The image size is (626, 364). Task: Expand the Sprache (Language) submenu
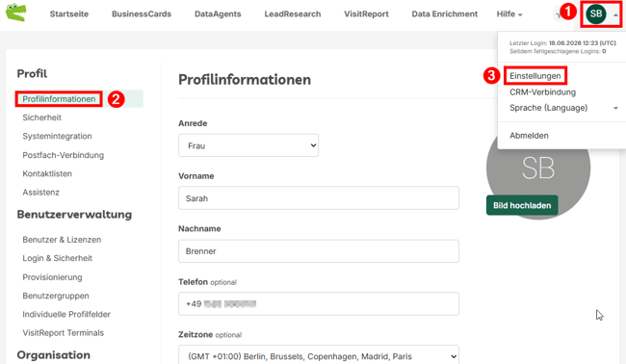tap(563, 108)
